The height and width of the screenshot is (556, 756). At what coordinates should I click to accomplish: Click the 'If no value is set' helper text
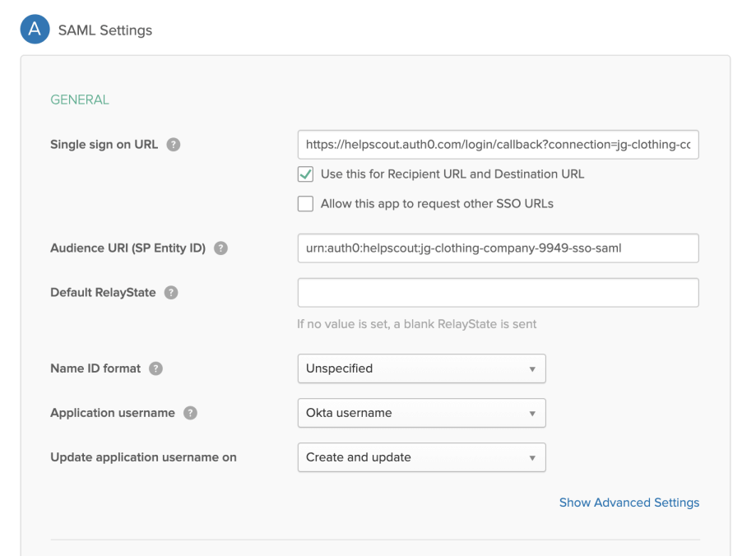pos(416,324)
